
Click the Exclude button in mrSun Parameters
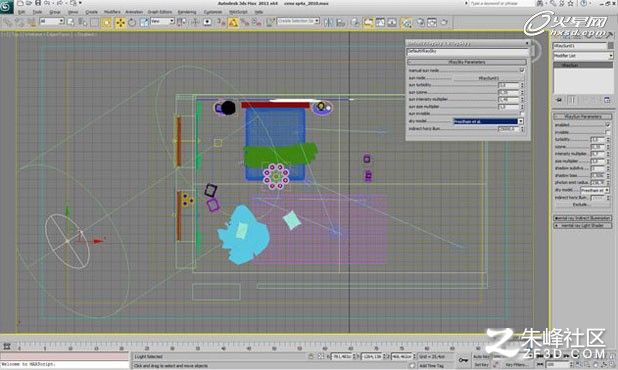[x=580, y=205]
